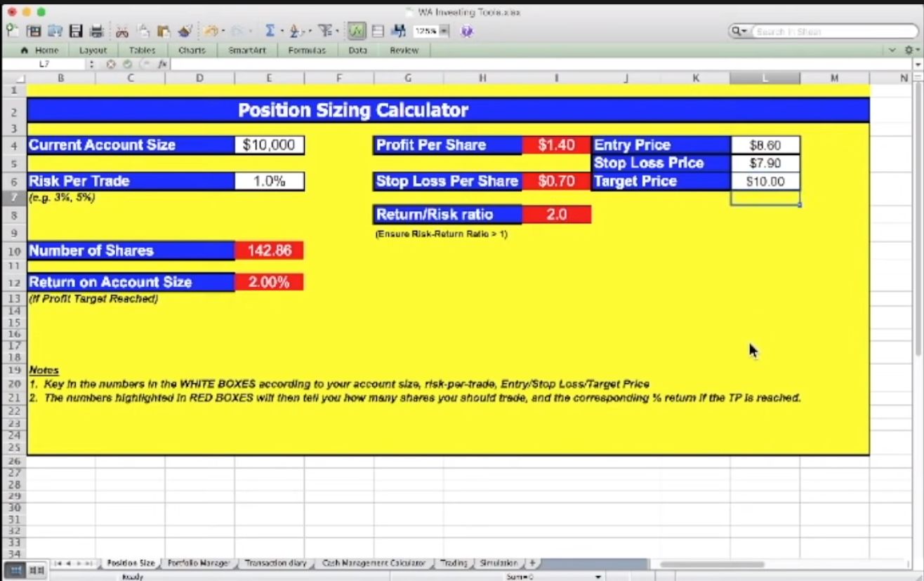Image resolution: width=924 pixels, height=581 pixels.
Task: Open the Name Box dropdown arrows
Action: (91, 64)
